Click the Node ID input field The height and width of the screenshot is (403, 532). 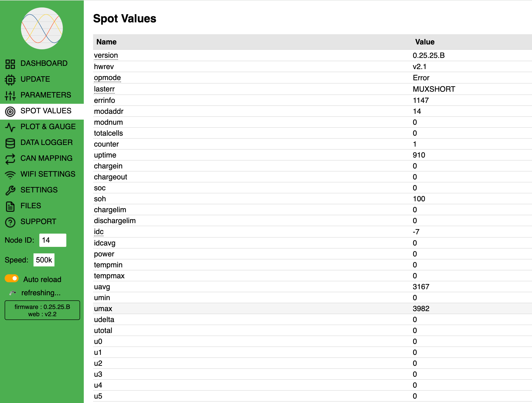[x=53, y=240]
